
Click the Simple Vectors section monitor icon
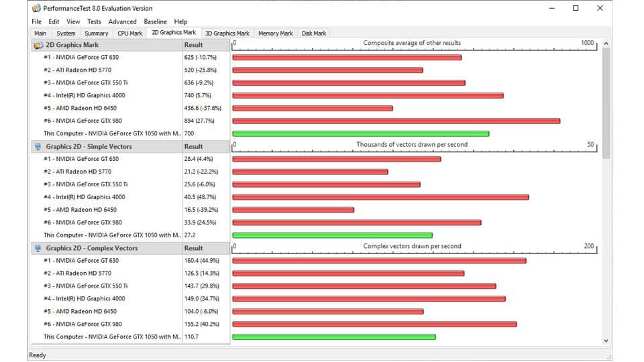click(38, 147)
